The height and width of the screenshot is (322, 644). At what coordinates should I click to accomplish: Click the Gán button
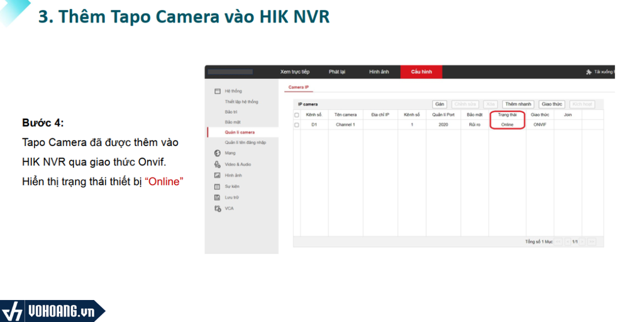click(440, 104)
